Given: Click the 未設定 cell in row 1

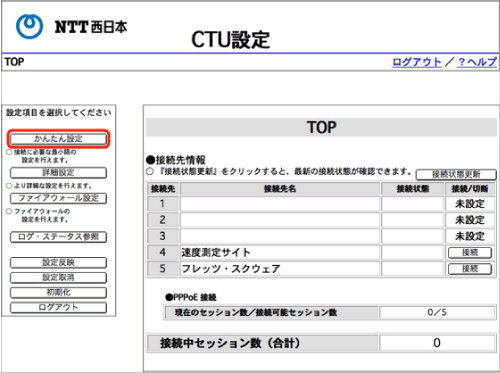Looking at the screenshot, I should [x=470, y=204].
